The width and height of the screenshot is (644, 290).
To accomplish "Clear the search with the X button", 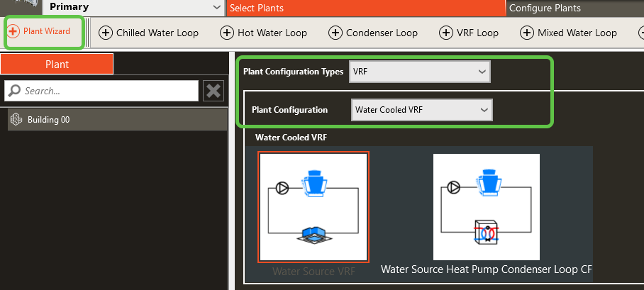I will [x=213, y=91].
